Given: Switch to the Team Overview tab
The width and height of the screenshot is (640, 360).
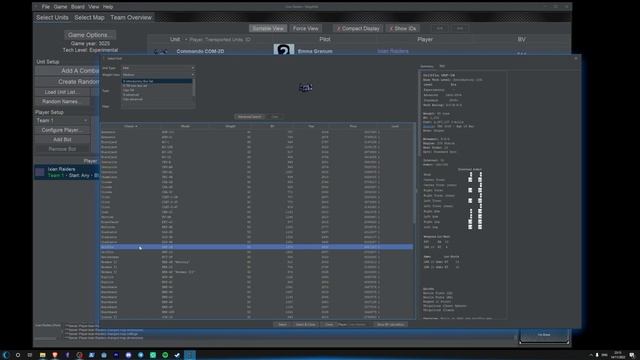Looking at the screenshot, I should [131, 18].
